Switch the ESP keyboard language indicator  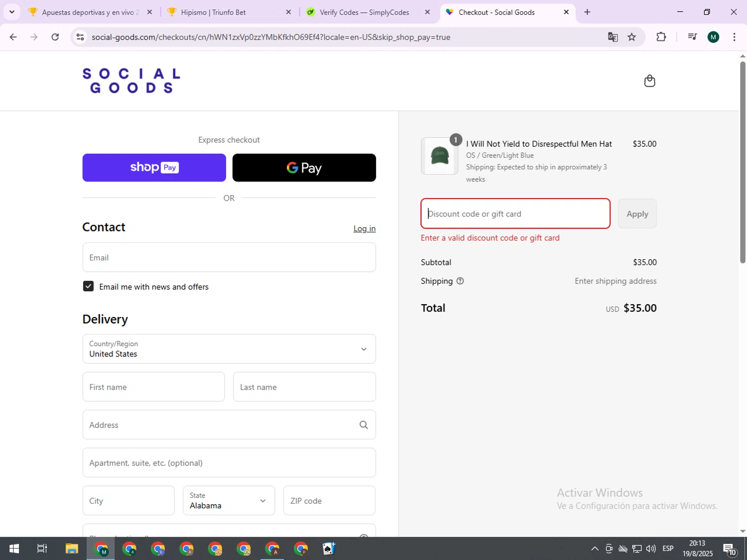tap(668, 549)
